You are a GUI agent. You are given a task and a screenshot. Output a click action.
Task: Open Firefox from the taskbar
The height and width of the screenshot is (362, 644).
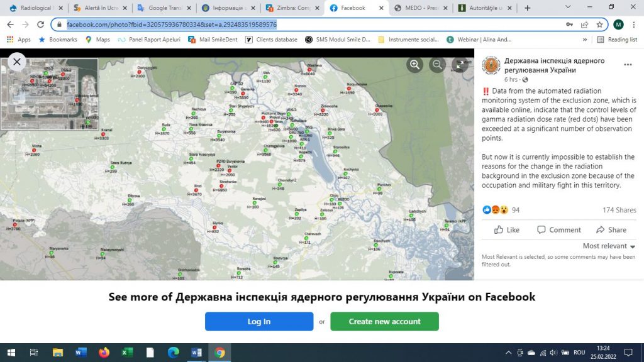104,353
